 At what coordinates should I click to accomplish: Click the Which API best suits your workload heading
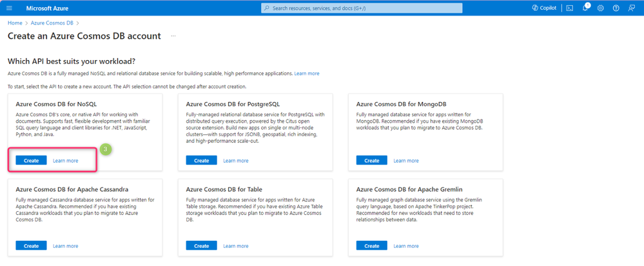pos(72,62)
